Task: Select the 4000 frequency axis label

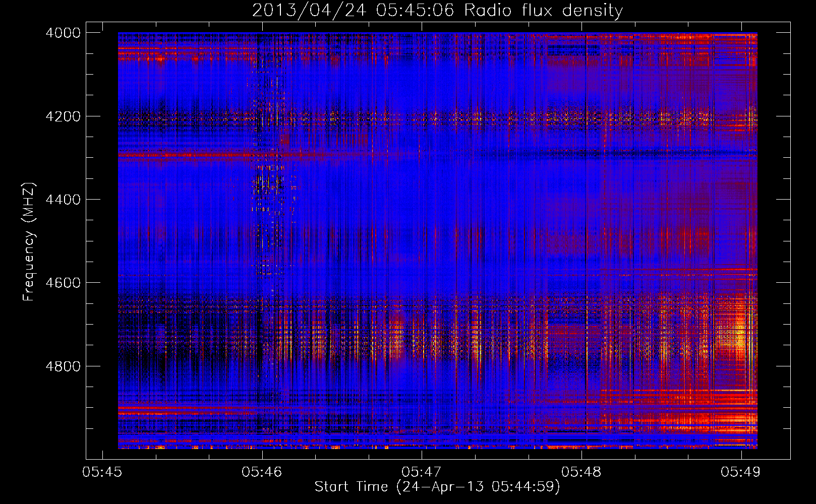Action: click(63, 33)
